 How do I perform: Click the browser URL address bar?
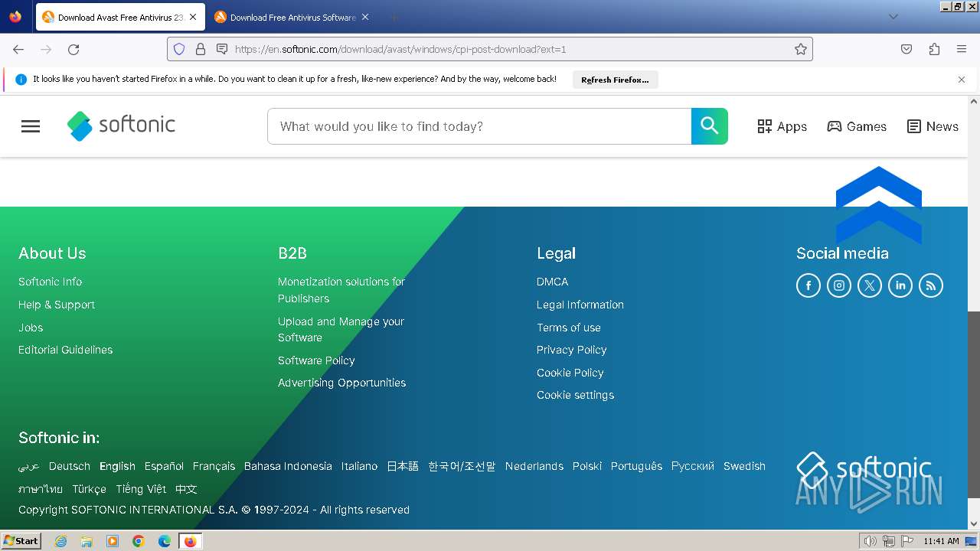click(x=490, y=49)
